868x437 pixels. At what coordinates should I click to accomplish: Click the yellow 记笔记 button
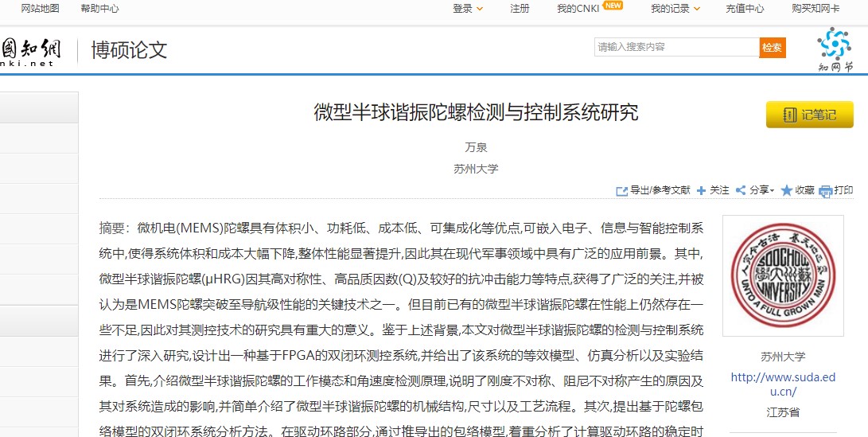point(809,115)
